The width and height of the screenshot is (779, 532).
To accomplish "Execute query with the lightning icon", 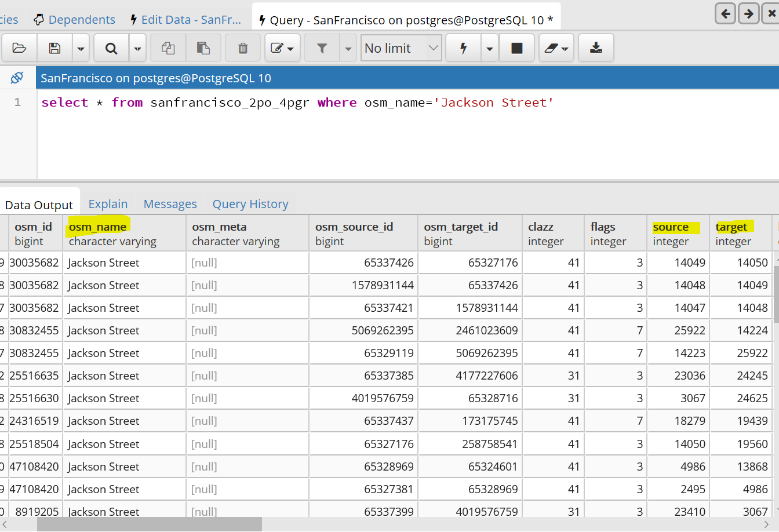I will click(464, 48).
